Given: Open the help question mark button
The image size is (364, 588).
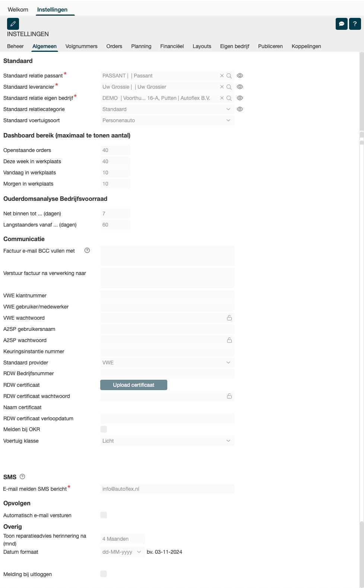Looking at the screenshot, I should [x=355, y=24].
